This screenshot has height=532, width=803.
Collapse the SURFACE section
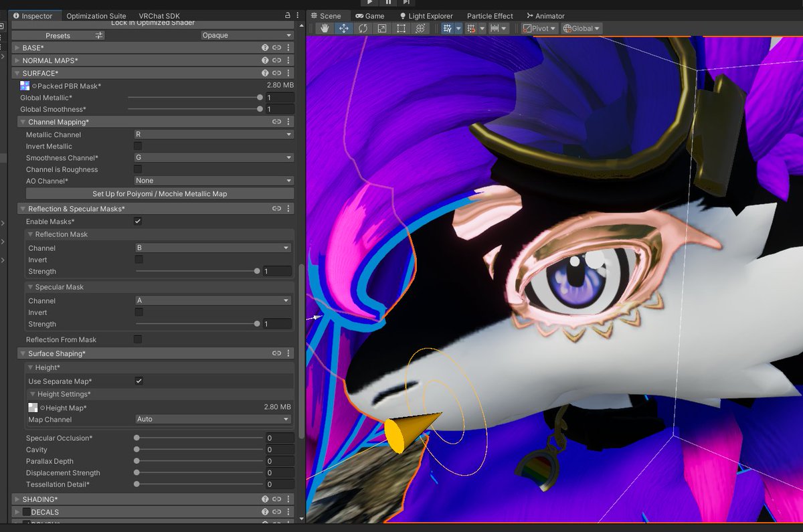click(16, 73)
